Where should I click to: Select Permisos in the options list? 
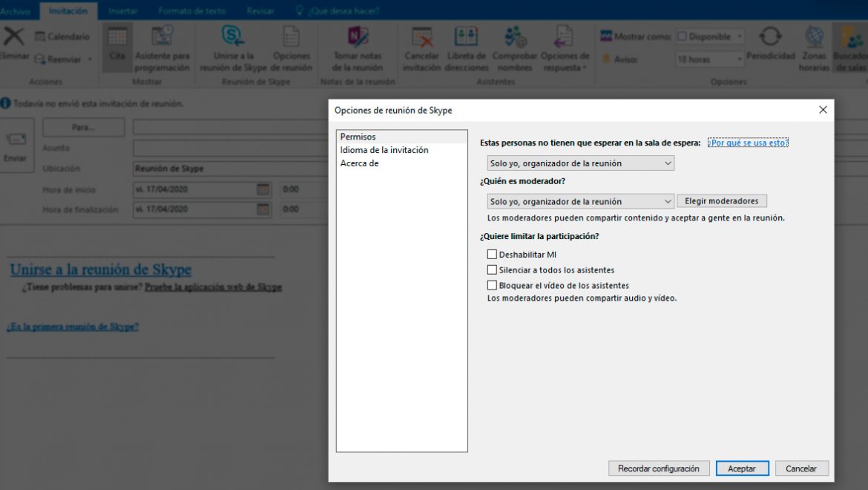pyautogui.click(x=402, y=137)
